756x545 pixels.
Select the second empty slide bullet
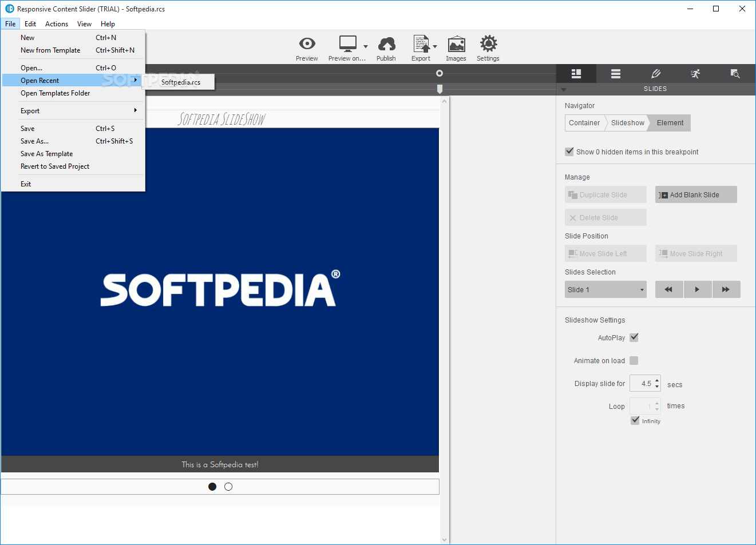click(228, 487)
